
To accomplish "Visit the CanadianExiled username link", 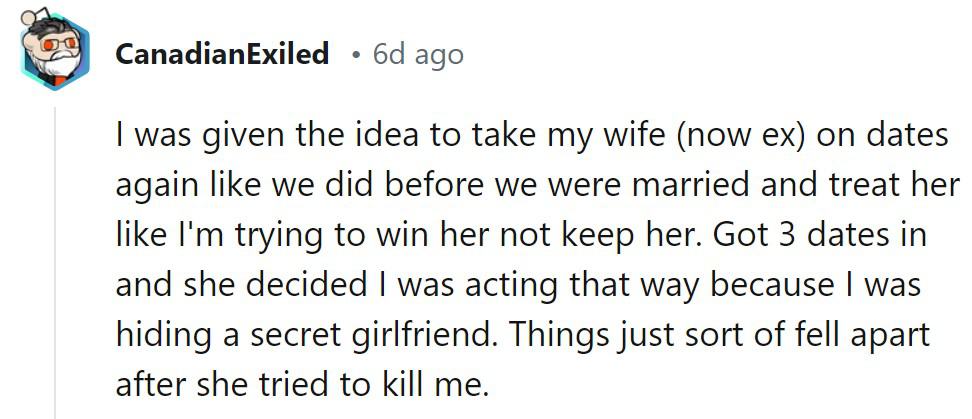I will click(x=222, y=55).
